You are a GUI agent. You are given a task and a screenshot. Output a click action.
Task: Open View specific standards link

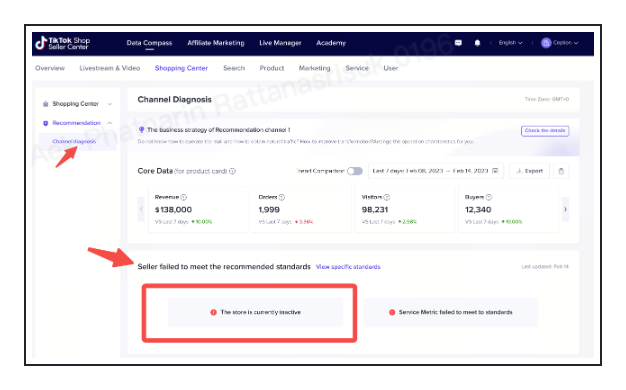[348, 267]
